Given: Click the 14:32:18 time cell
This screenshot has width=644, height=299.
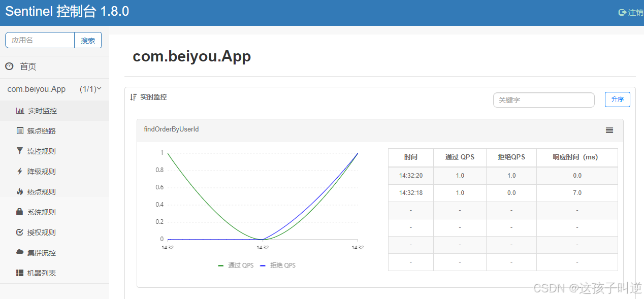Looking at the screenshot, I should tap(411, 193).
